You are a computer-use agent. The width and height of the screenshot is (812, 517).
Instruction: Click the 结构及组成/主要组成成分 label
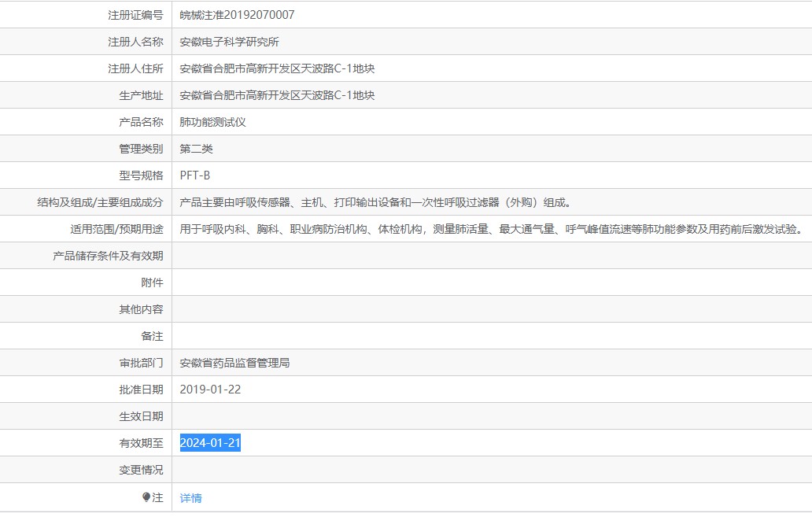[100, 202]
